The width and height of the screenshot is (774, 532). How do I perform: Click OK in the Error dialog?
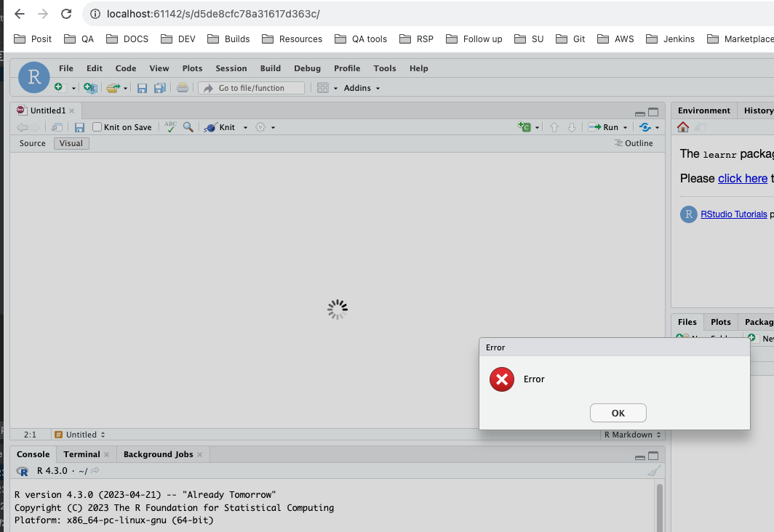[x=618, y=413]
